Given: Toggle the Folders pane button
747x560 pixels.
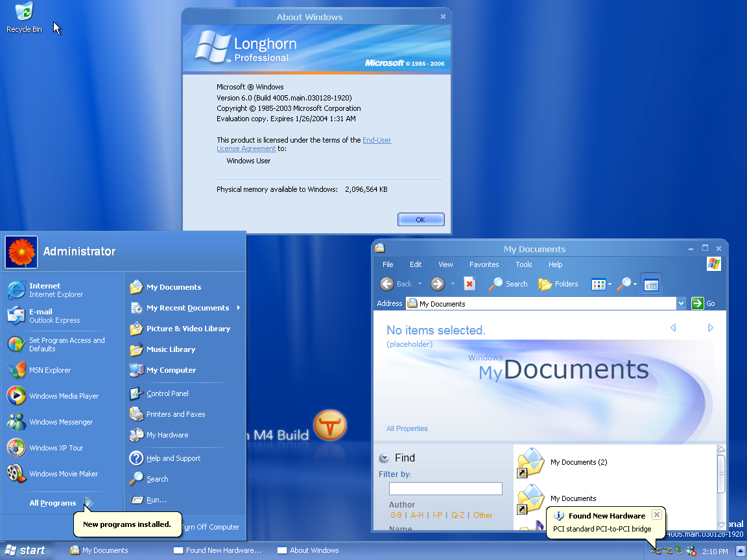Looking at the screenshot, I should 558,284.
